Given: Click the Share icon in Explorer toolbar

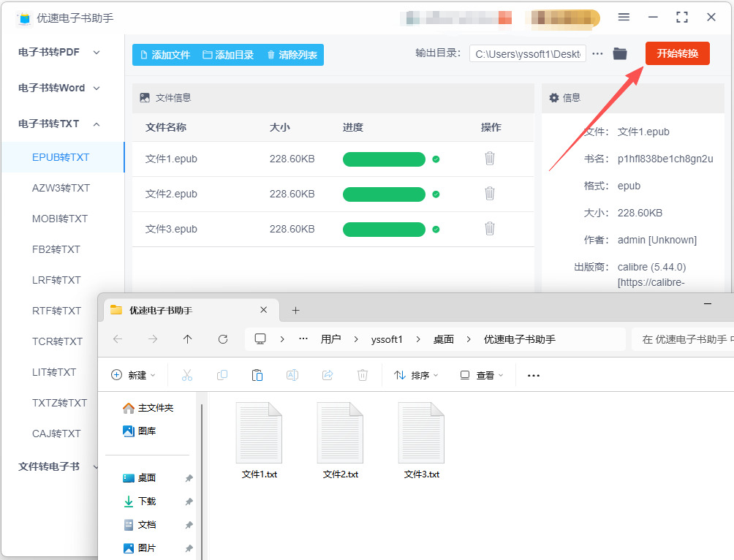Looking at the screenshot, I should coord(328,375).
